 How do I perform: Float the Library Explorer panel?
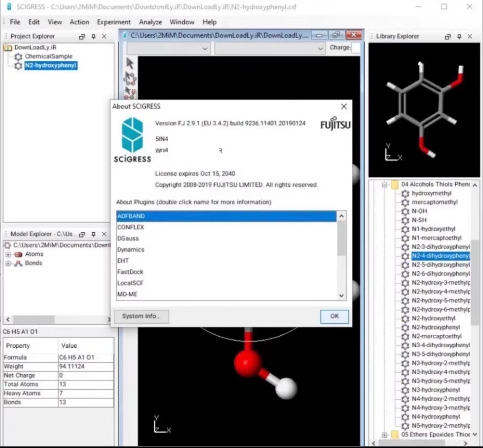coord(448,36)
